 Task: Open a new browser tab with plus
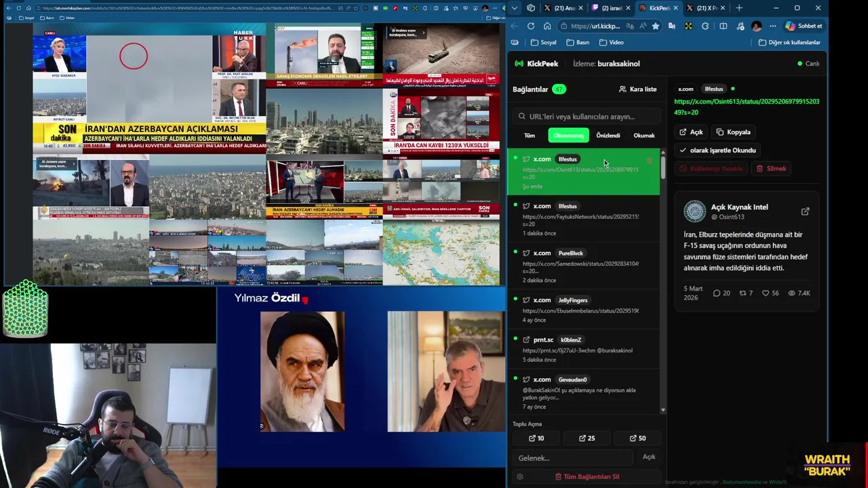click(x=738, y=8)
